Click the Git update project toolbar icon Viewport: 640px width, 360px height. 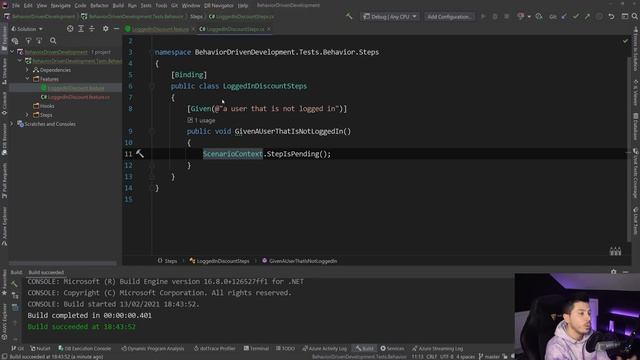564,17
